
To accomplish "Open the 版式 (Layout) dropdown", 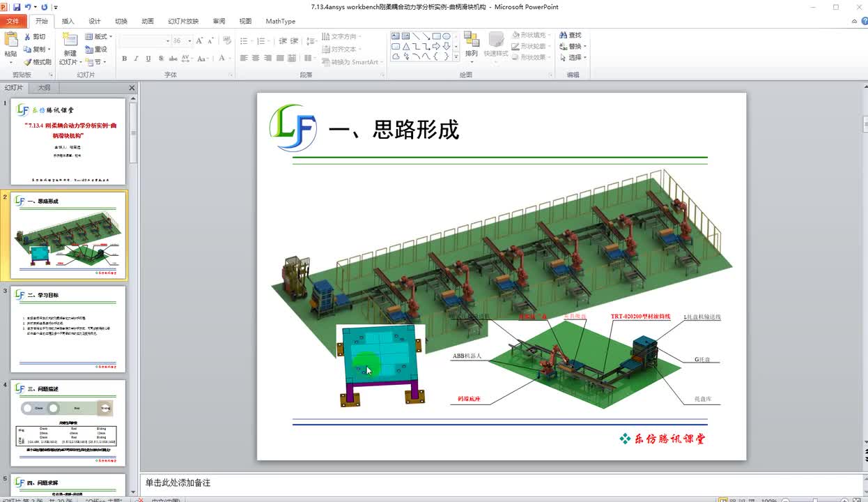I will coord(99,36).
